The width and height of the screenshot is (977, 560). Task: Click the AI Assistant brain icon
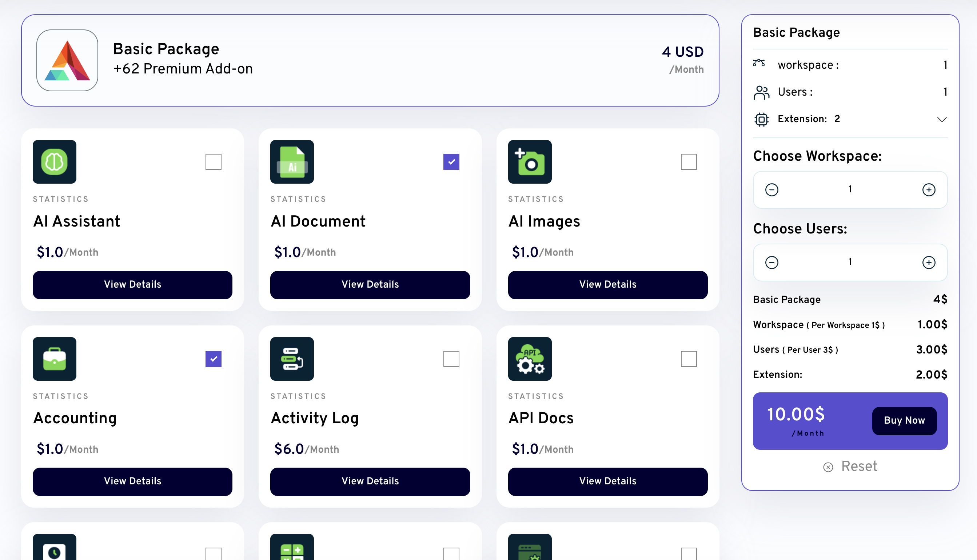[54, 161]
